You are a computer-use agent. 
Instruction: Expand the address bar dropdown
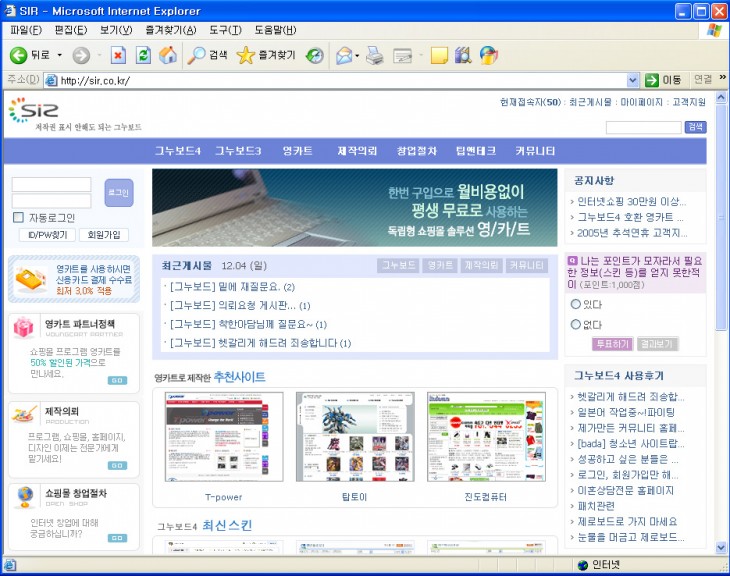pyautogui.click(x=633, y=80)
